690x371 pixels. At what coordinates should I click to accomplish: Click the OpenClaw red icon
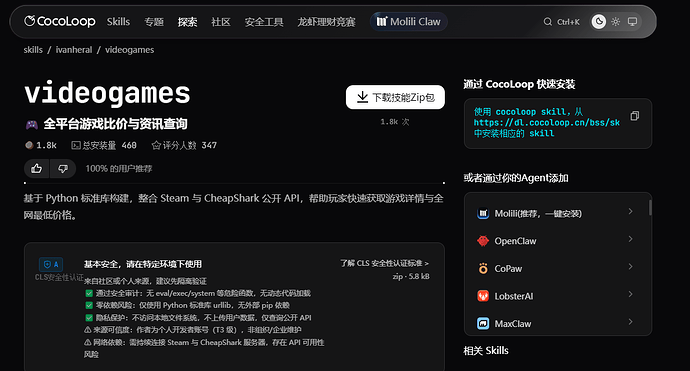483,241
